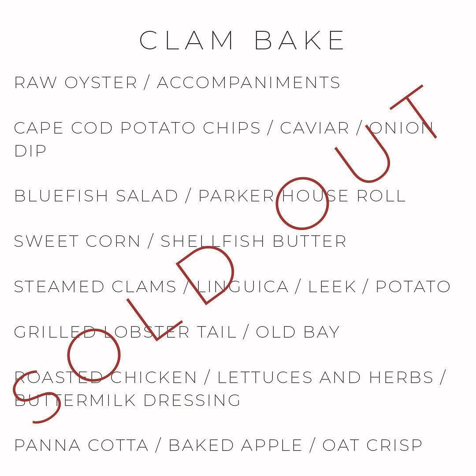476x476 pixels.
Task: Click the OLD BAY text
Action: [x=297, y=332]
